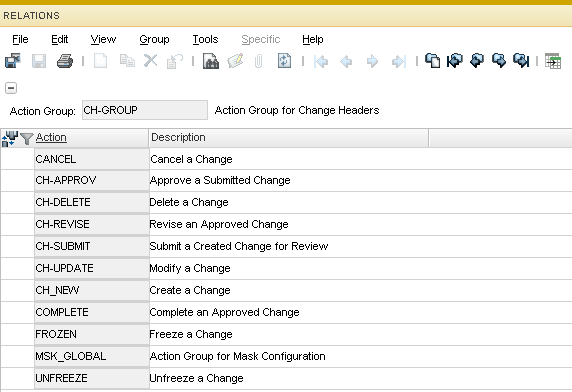Open the Group menu
The image size is (572, 392).
coord(154,39)
